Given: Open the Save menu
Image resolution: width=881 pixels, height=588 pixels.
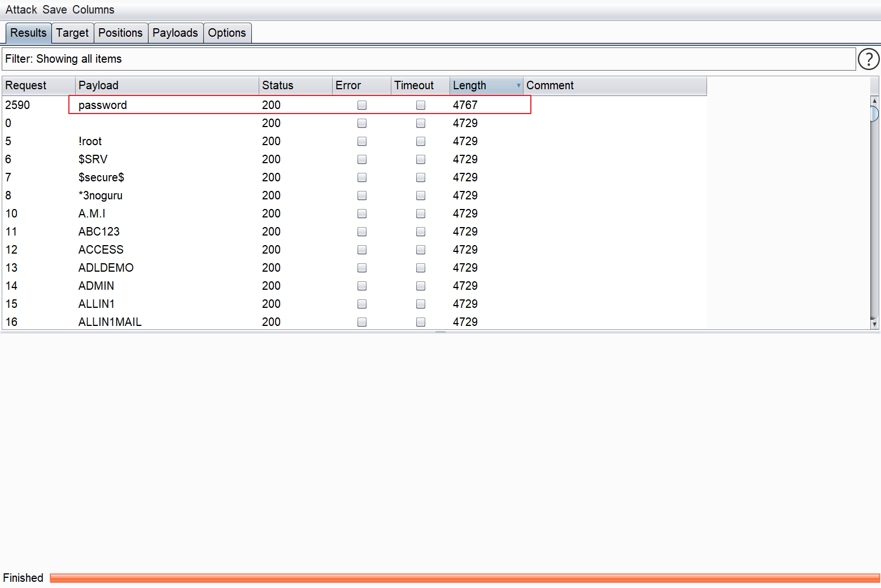Looking at the screenshot, I should [x=54, y=10].
